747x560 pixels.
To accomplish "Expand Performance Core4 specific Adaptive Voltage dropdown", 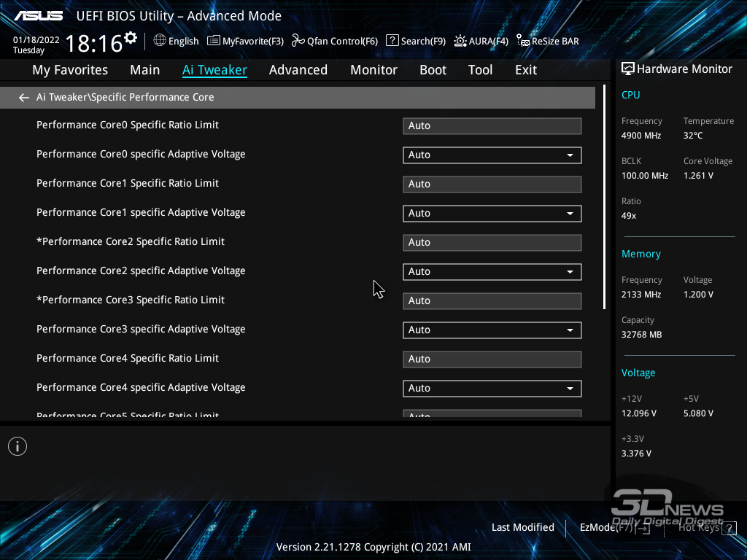I will [x=492, y=389].
